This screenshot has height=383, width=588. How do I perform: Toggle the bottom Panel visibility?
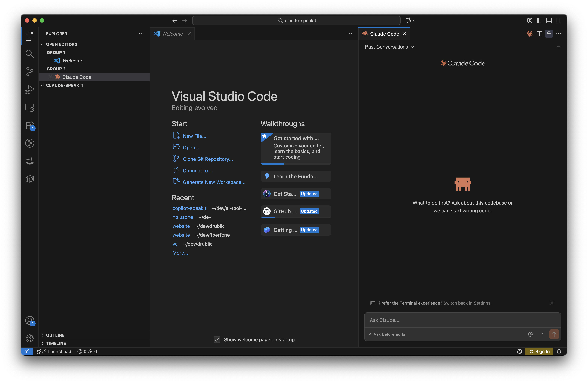[549, 20]
